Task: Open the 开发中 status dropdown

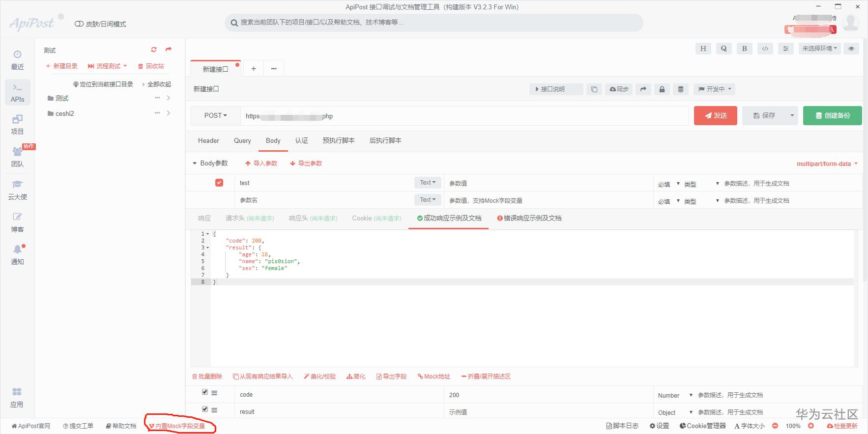Action: [x=715, y=89]
